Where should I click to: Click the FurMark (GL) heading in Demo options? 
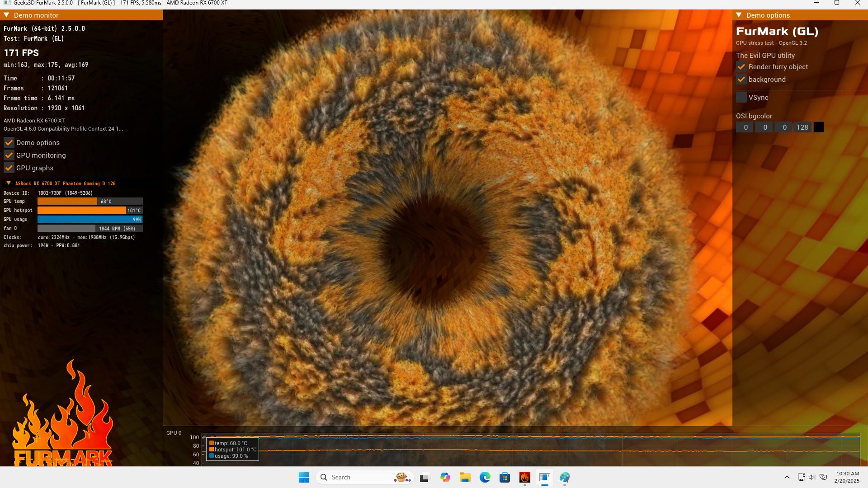(777, 31)
